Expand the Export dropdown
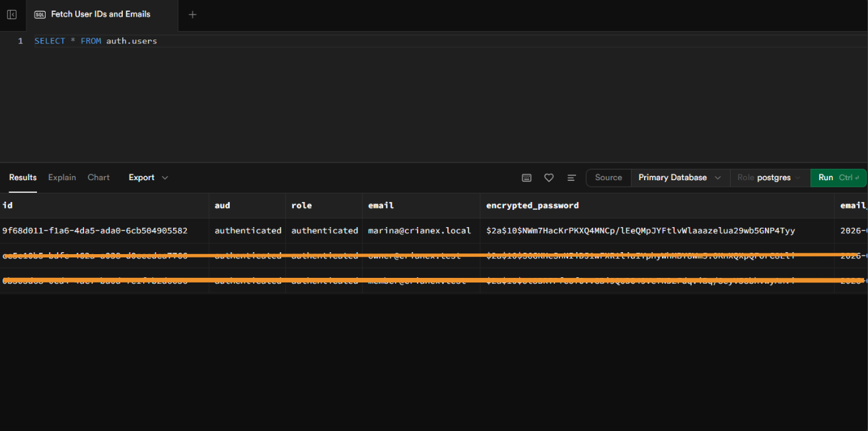 [x=149, y=178]
